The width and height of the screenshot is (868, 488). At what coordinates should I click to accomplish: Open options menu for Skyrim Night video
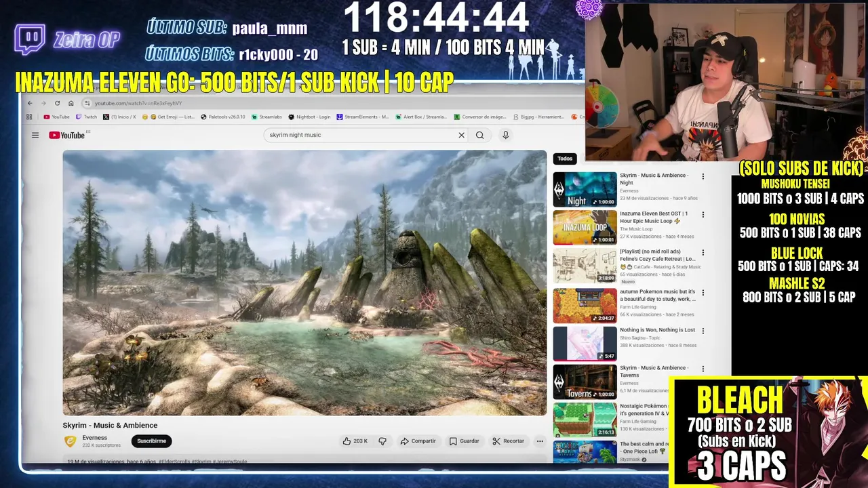pyautogui.click(x=703, y=176)
